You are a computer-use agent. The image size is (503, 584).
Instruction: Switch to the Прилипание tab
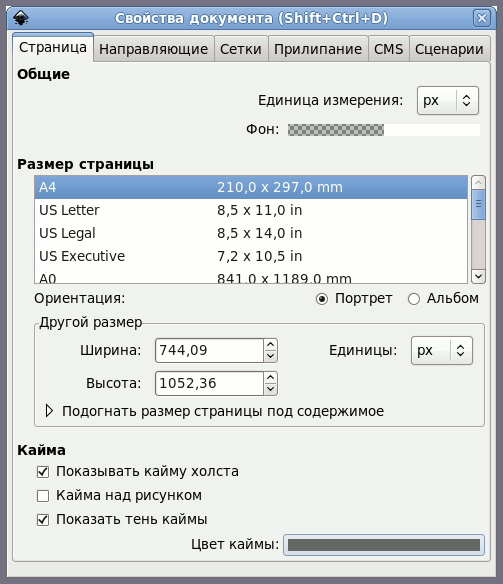[318, 49]
